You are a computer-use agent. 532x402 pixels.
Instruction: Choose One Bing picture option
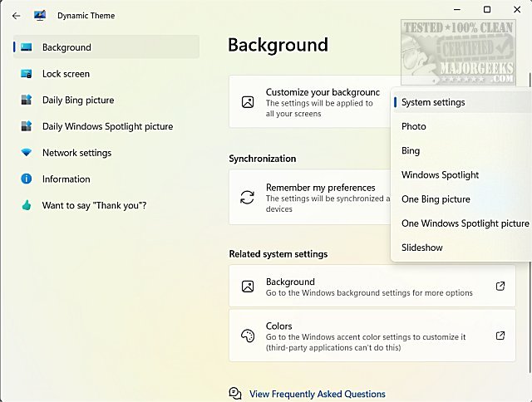tap(436, 199)
